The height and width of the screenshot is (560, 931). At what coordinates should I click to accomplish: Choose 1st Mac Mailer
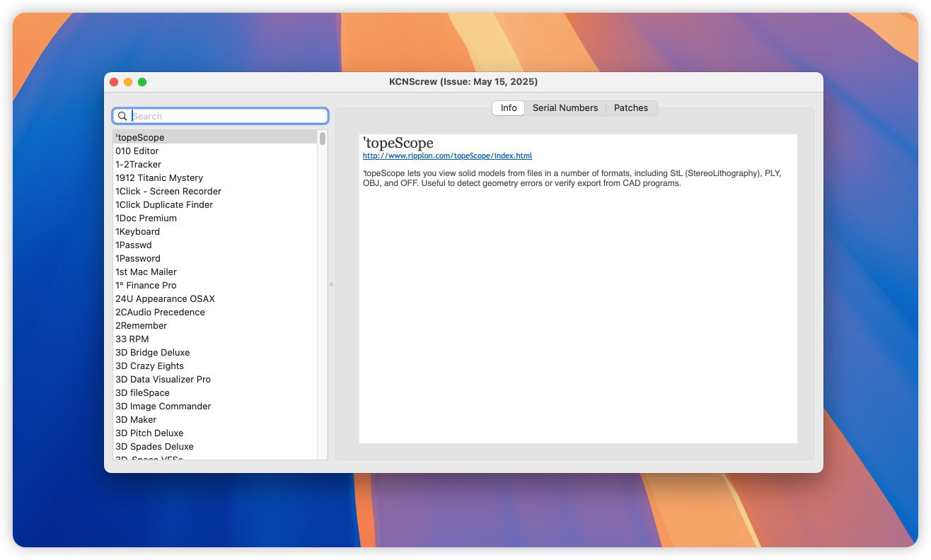click(x=216, y=272)
